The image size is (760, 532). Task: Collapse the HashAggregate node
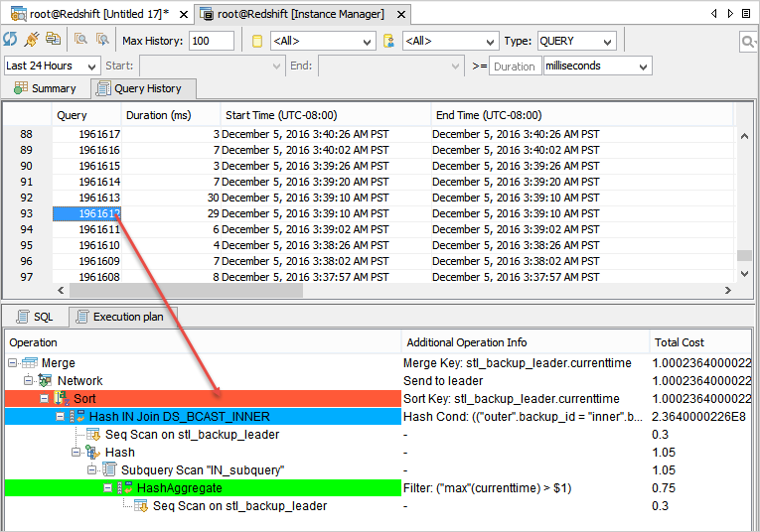point(108,487)
